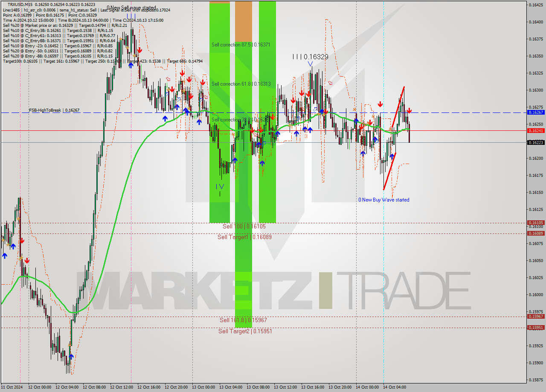
Task: Select the "Sell 100 | 0.16105" level label
Action: pos(244,226)
